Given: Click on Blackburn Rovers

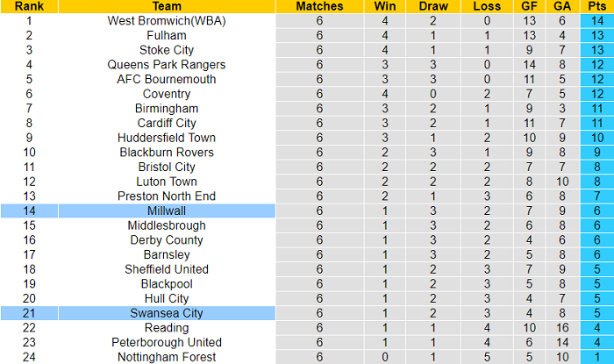Looking at the screenshot, I should click(x=166, y=152).
